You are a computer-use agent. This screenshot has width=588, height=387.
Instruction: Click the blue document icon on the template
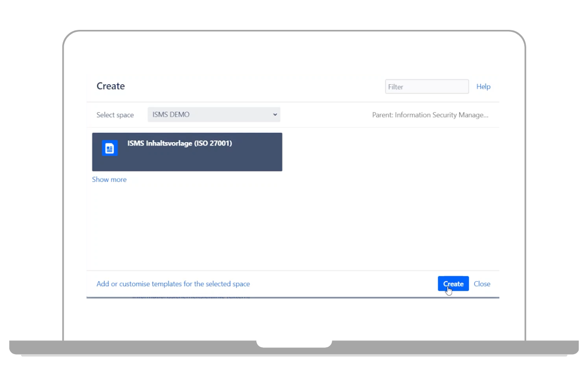coord(109,148)
